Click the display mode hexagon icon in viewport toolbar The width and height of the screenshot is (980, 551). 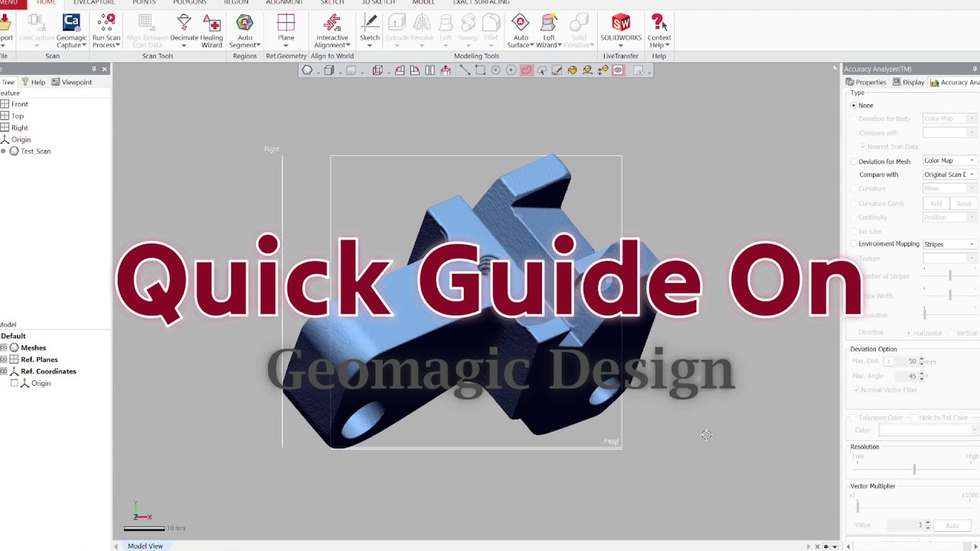[x=307, y=70]
